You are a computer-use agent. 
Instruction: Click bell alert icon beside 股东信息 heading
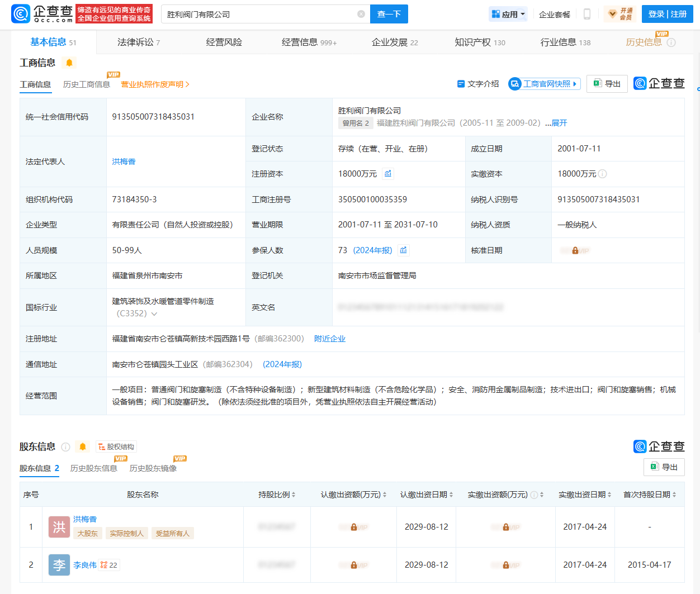coord(83,446)
